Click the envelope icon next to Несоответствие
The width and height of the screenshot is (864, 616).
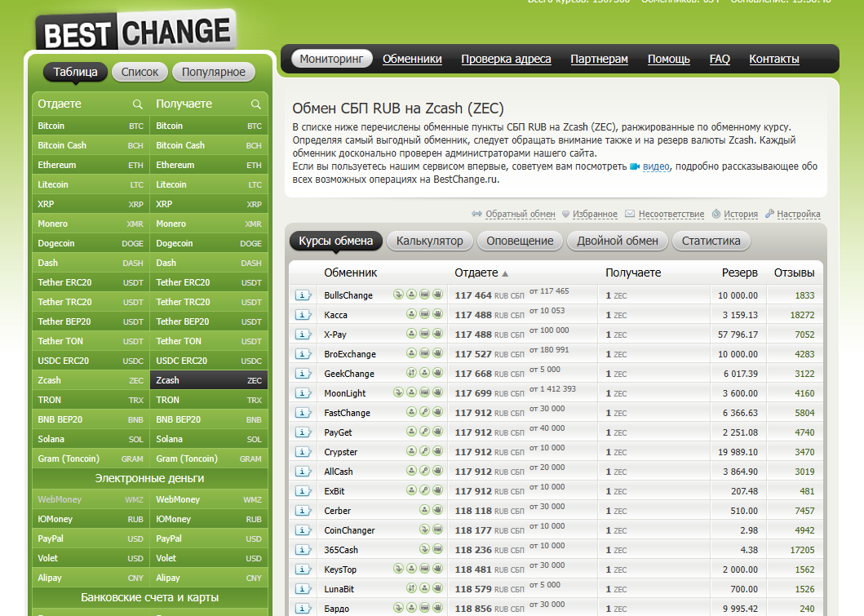[630, 214]
